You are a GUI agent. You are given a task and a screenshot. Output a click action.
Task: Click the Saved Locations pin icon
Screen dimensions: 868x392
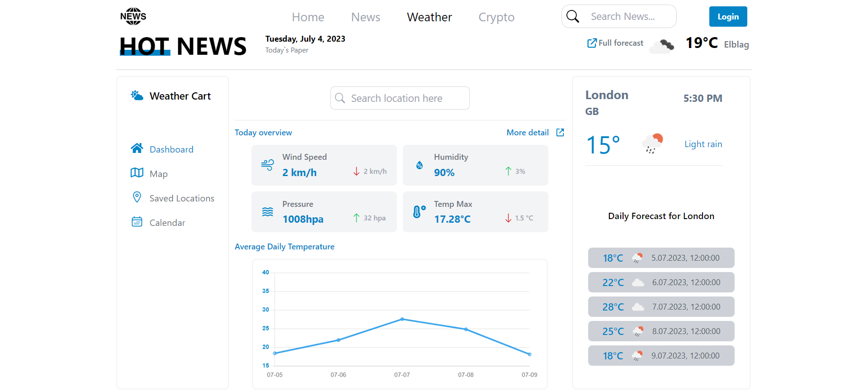[137, 197]
